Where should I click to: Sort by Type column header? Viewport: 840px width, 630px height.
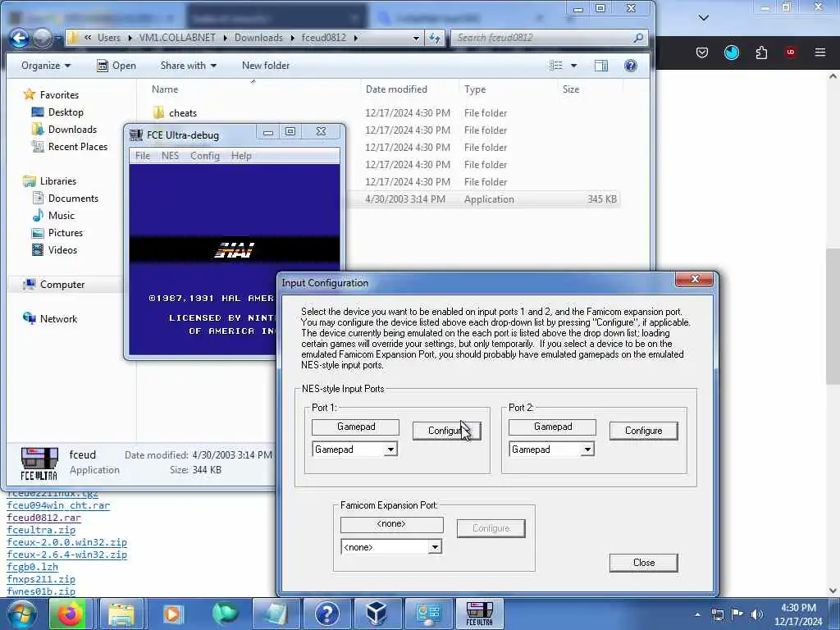click(475, 89)
